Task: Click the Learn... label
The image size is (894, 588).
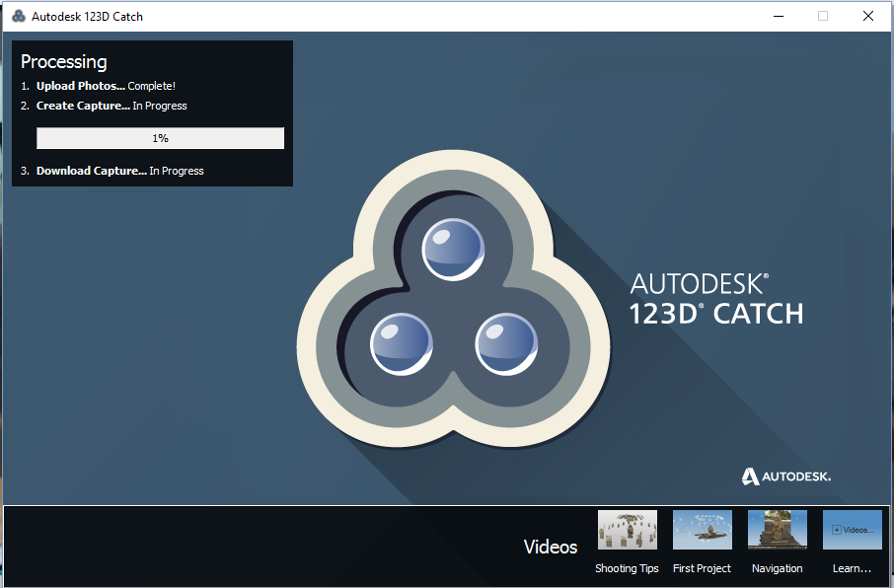Action: (x=852, y=568)
